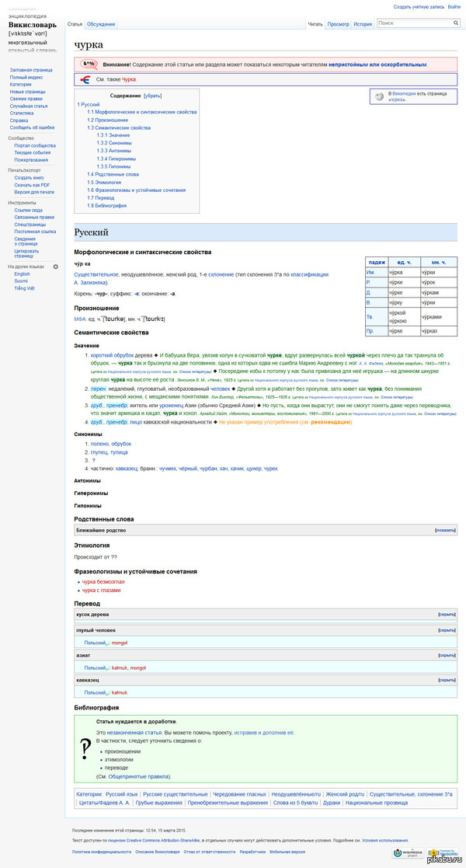
Task: Hide the глупый человек translation box
Action: click(447, 630)
